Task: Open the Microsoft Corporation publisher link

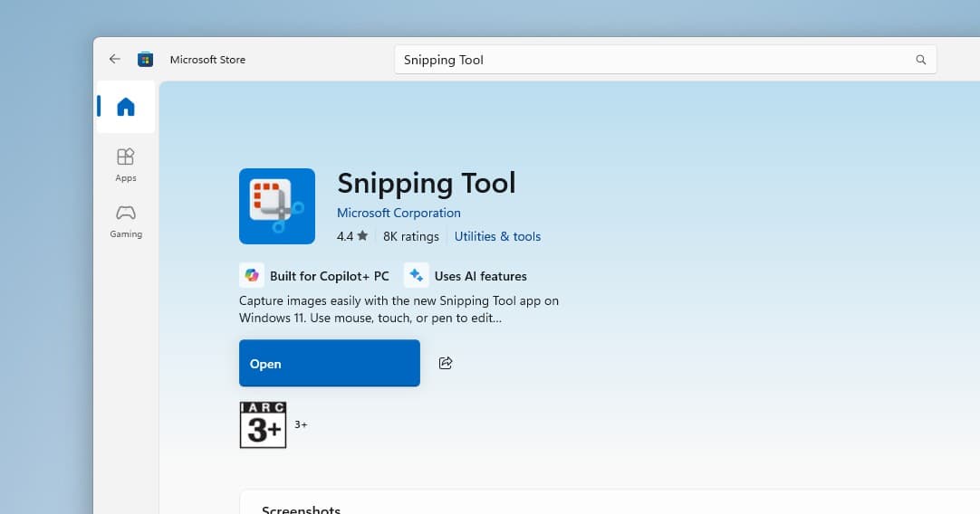Action: [x=399, y=214]
